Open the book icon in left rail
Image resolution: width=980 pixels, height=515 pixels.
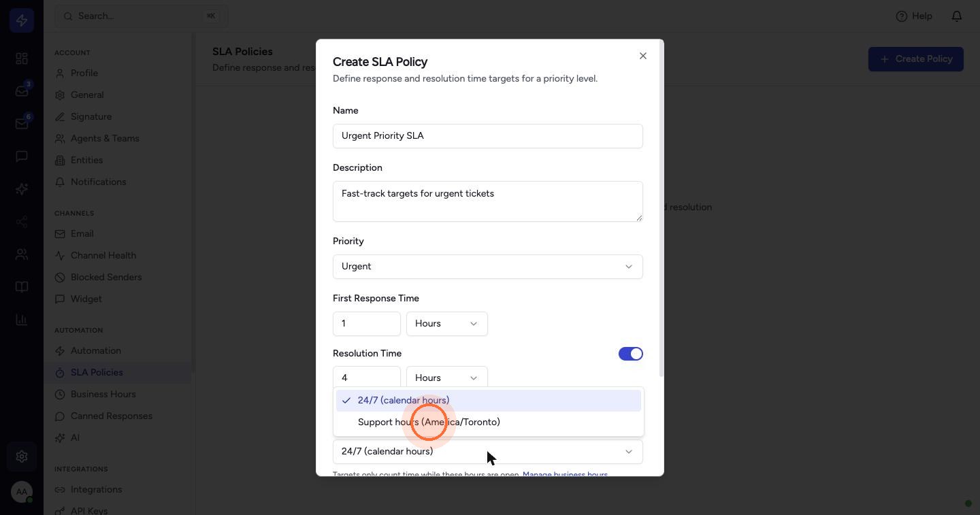(22, 287)
